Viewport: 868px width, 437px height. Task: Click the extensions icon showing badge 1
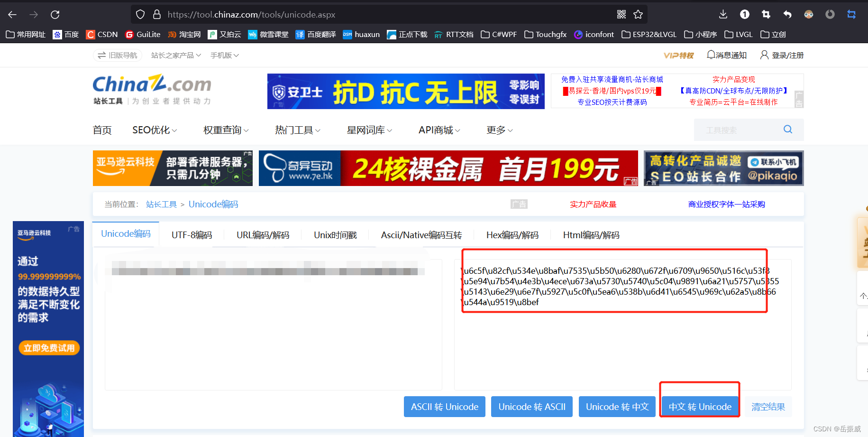(x=744, y=14)
